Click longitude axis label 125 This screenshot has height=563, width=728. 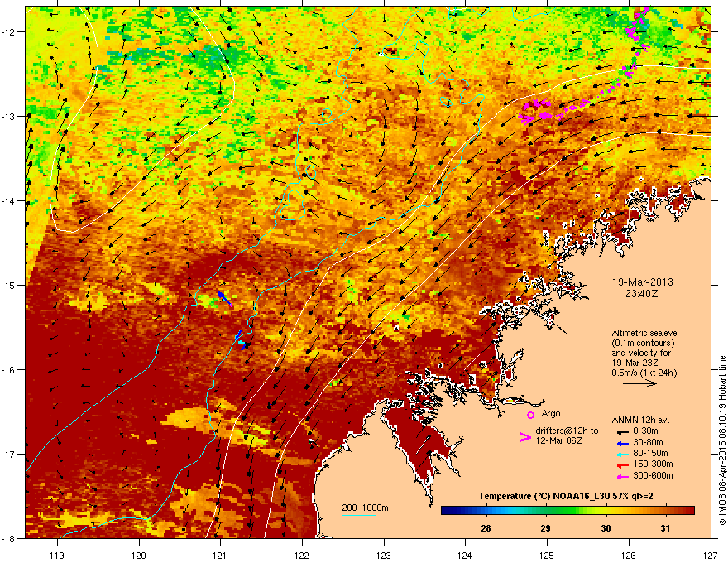(x=547, y=556)
